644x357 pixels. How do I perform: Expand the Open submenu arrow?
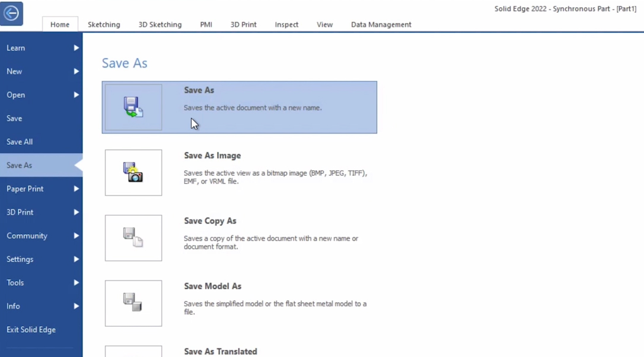coord(76,95)
